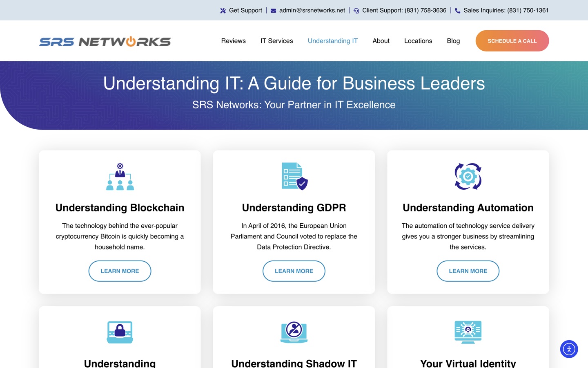Click Learn More under Understanding Automation

point(468,271)
